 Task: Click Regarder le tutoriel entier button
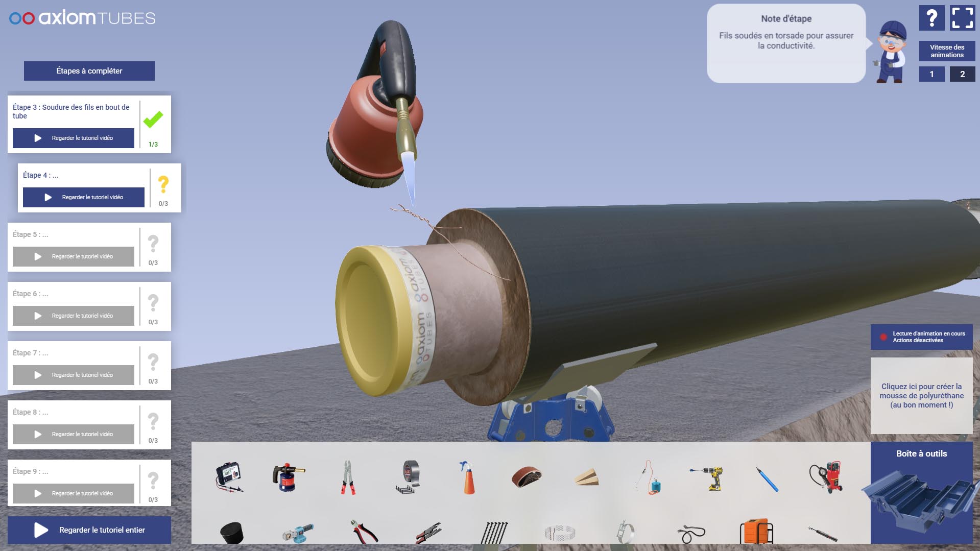tap(89, 530)
